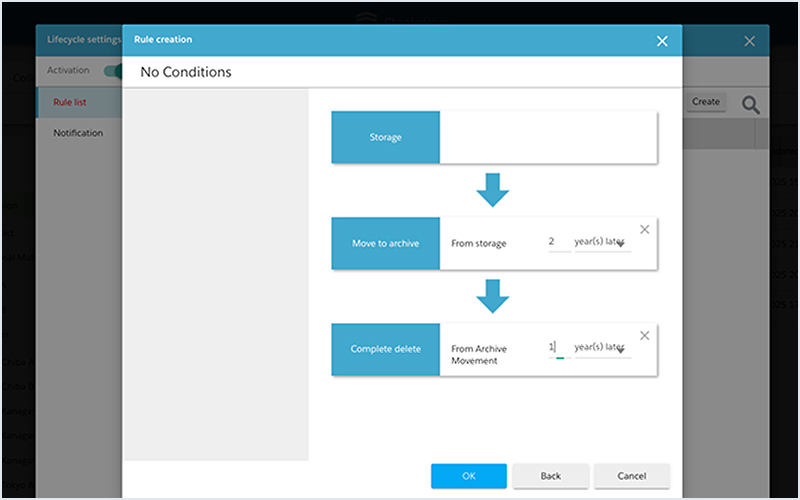Image resolution: width=800 pixels, height=500 pixels.
Task: Open Complete delete unit dropdown
Action: (603, 348)
